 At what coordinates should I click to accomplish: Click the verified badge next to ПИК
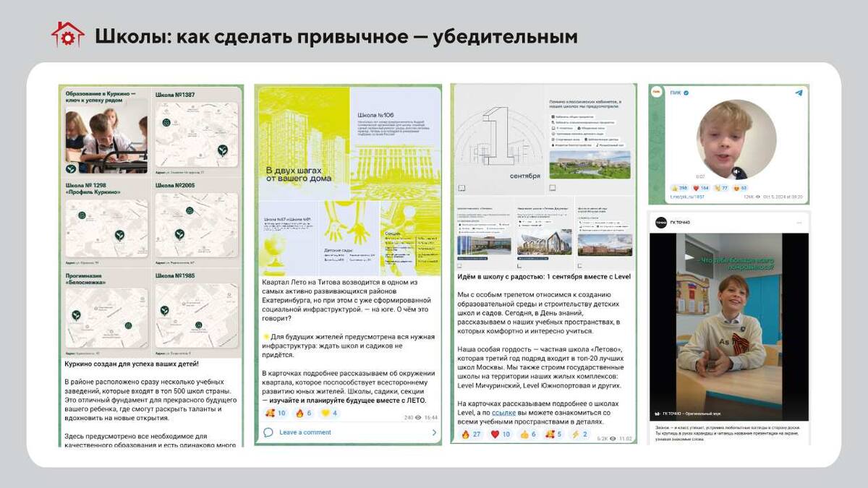tap(686, 93)
